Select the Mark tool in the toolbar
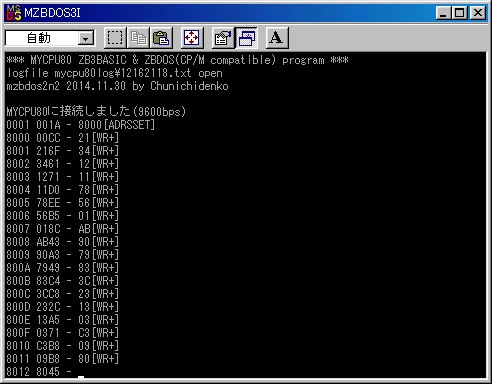492x384 pixels. click(115, 38)
